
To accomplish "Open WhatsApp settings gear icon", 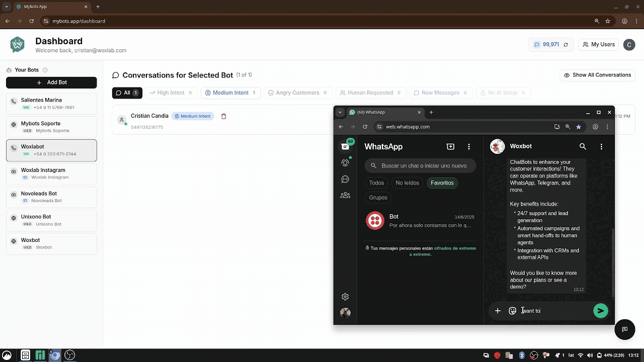I will click(345, 297).
